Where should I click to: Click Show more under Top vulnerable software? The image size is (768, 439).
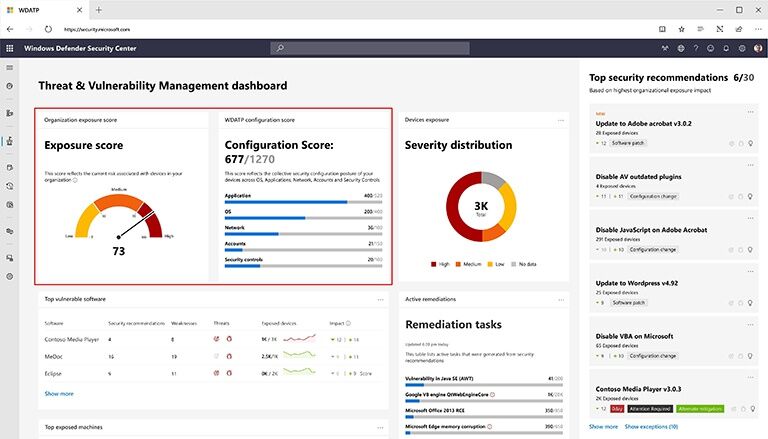pyautogui.click(x=59, y=393)
